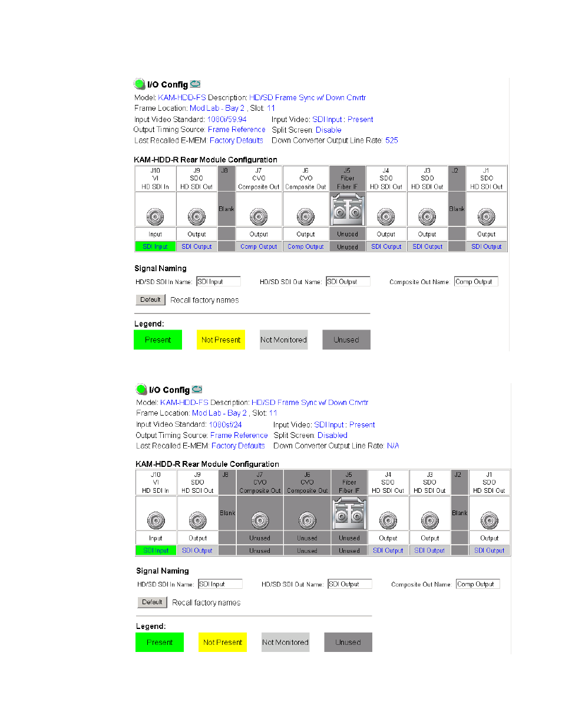
Task: Click Comp Output link under J6 upper table
Action: coord(305,246)
